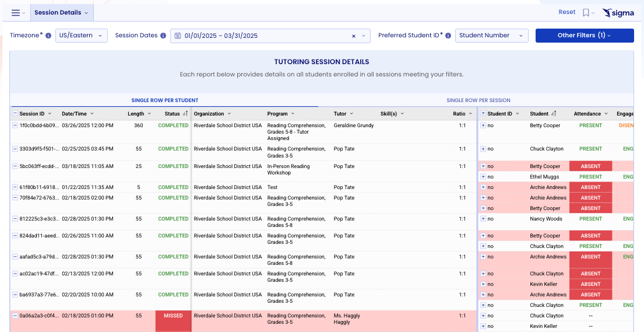Image resolution: width=644 pixels, height=332 pixels.
Task: Open the hamburger menu icon
Action: tap(16, 13)
